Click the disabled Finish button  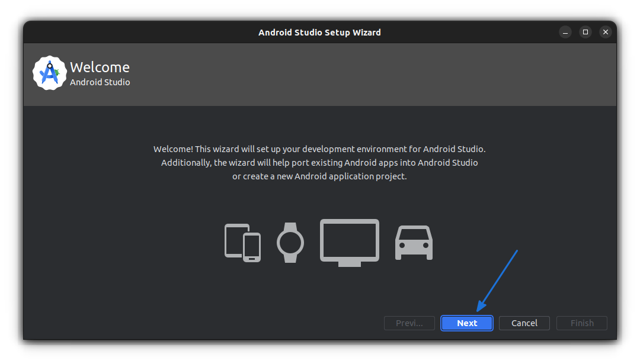[x=581, y=323]
